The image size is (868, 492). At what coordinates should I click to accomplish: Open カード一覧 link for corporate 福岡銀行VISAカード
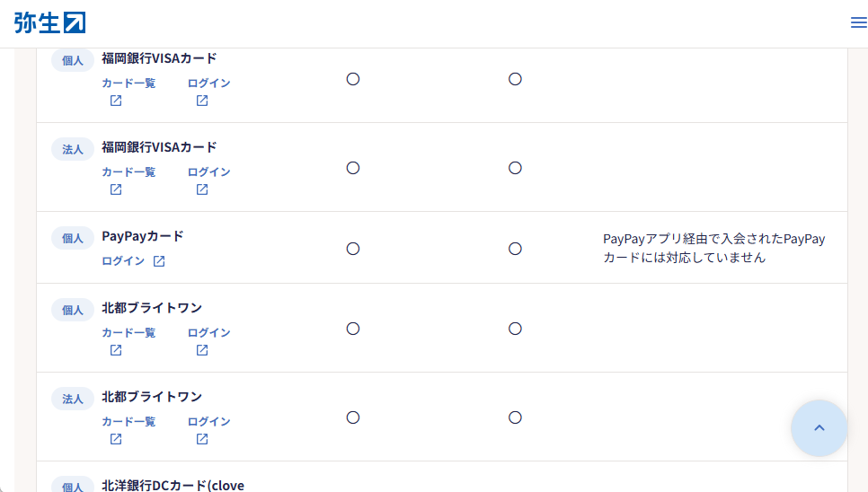pos(128,171)
